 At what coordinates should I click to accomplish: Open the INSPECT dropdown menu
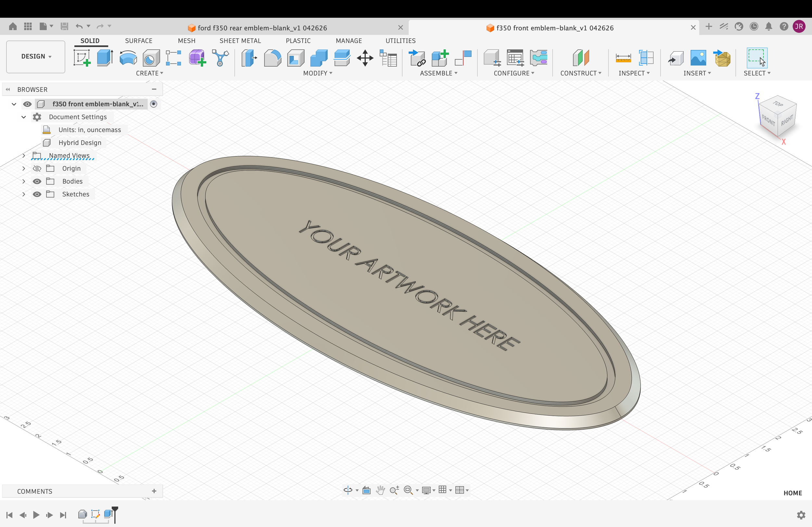[x=634, y=73]
